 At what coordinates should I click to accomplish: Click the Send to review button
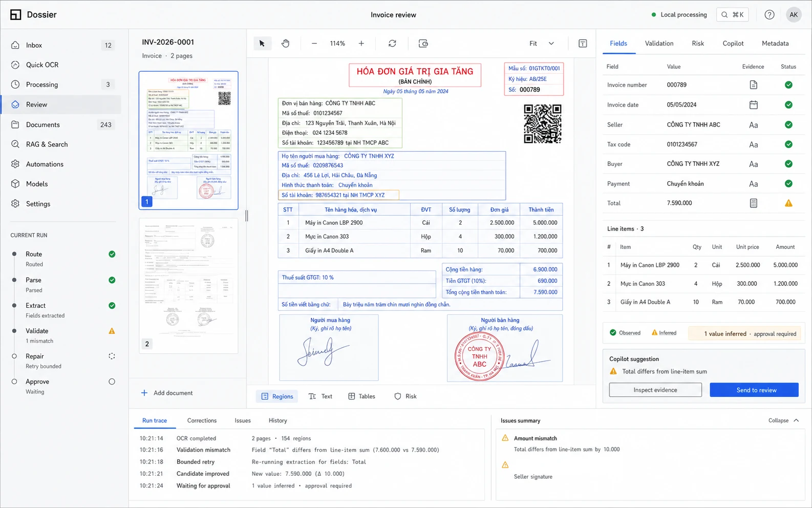[x=754, y=390]
